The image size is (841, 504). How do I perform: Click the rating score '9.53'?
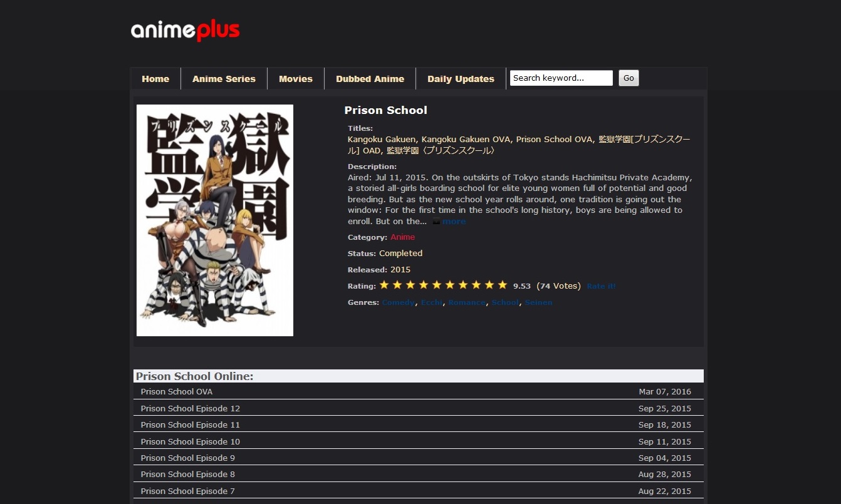pos(522,286)
